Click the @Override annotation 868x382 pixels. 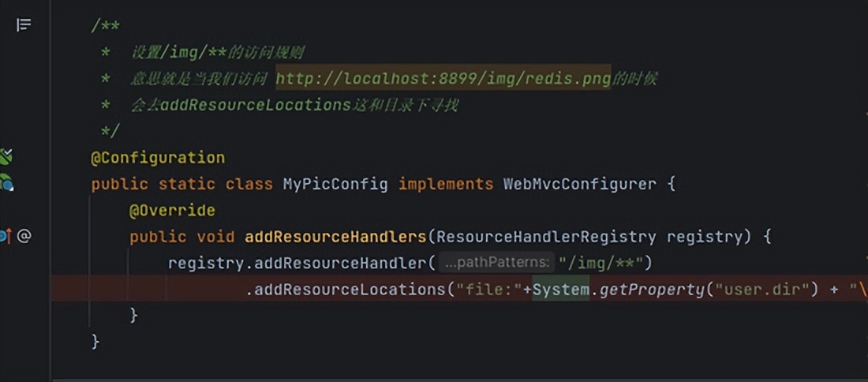tap(172, 211)
